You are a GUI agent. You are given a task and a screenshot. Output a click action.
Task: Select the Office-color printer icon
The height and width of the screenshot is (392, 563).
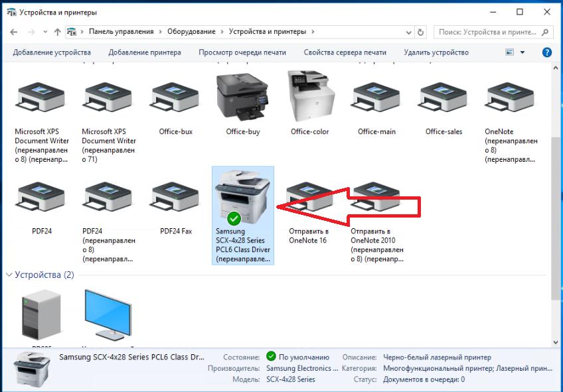tap(311, 96)
